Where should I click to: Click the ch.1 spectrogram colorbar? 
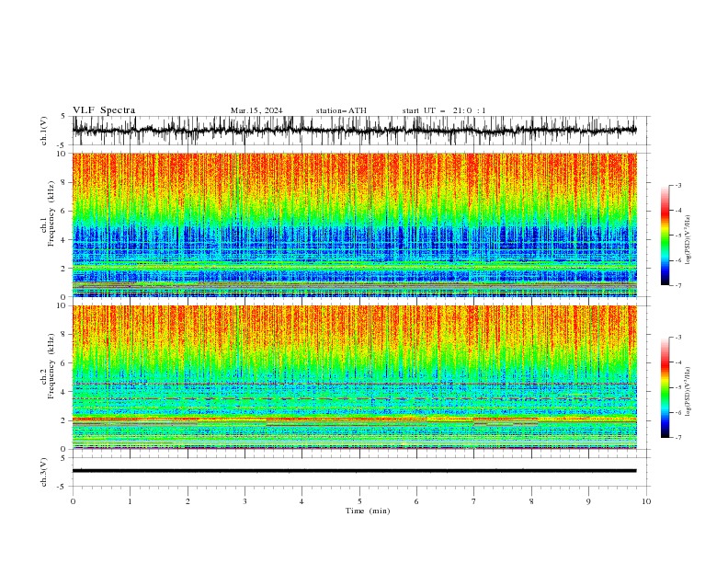[665, 236]
